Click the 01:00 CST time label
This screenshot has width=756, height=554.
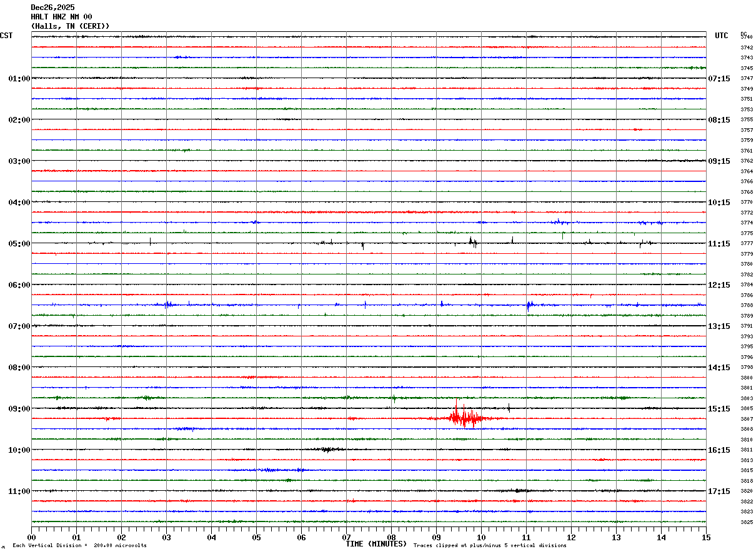pos(19,79)
